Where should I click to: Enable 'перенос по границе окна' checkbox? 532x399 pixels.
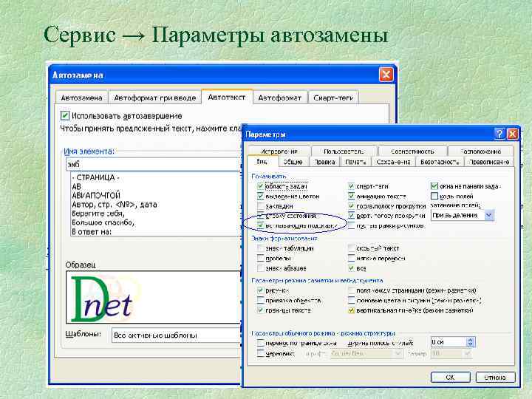260,343
